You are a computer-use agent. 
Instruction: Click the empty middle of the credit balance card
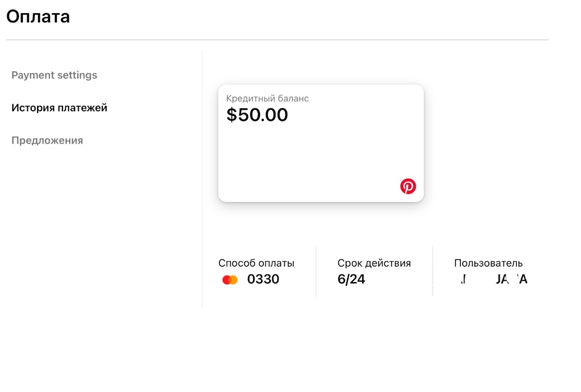tap(321, 154)
